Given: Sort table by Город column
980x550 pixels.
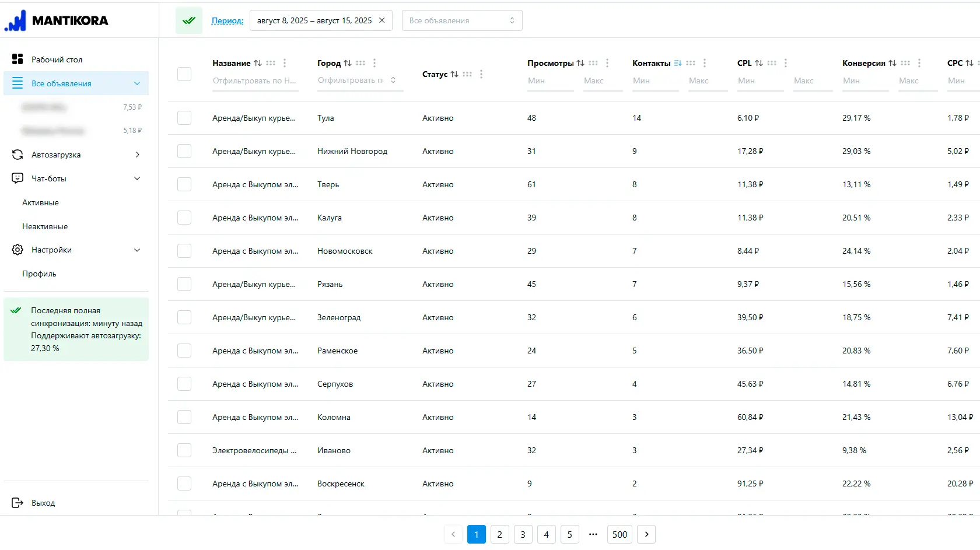Looking at the screenshot, I should point(348,63).
